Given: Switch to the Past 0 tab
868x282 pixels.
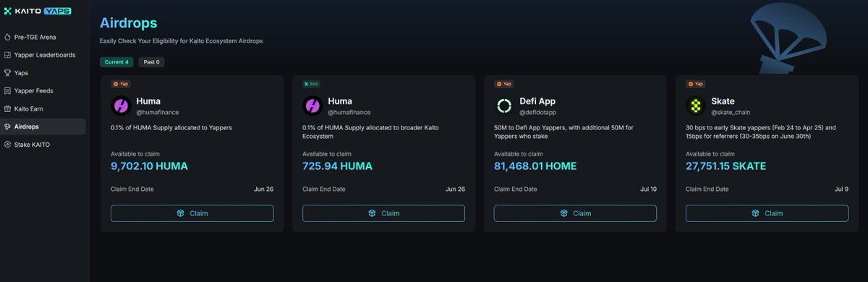Looking at the screenshot, I should 151,62.
